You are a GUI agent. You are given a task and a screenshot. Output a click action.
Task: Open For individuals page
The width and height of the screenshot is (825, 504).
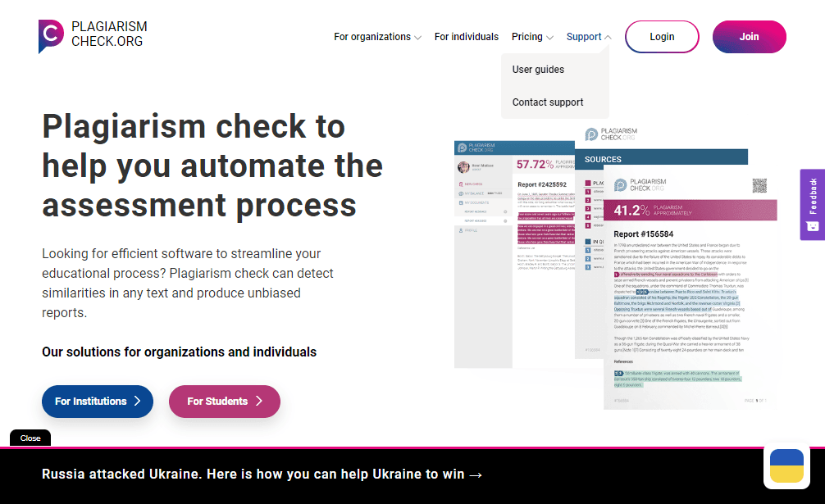(466, 37)
